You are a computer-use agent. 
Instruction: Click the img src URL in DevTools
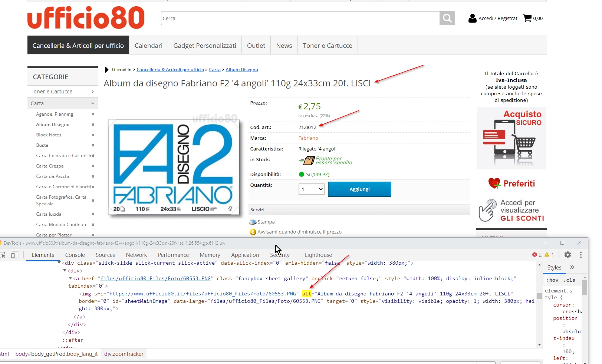click(203, 294)
